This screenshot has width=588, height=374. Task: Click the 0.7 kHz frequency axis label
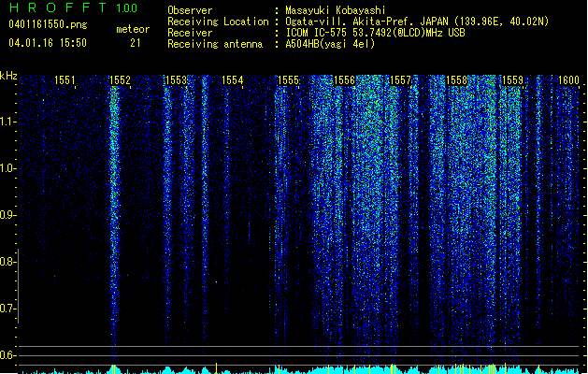coord(7,309)
